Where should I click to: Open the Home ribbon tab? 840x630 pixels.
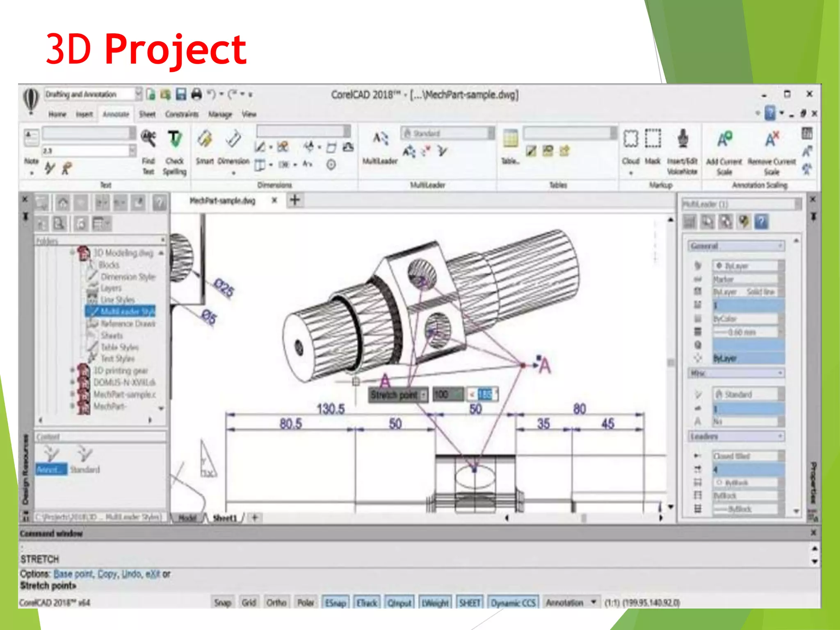(x=57, y=114)
